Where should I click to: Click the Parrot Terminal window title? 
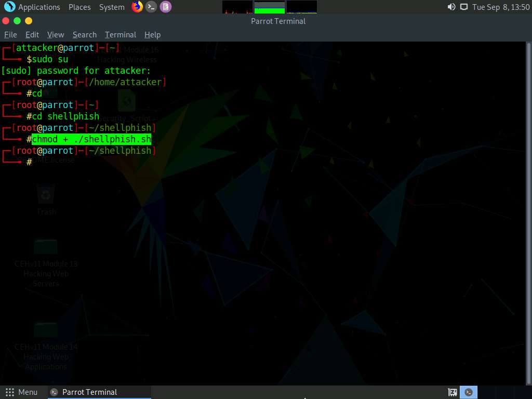coord(278,21)
